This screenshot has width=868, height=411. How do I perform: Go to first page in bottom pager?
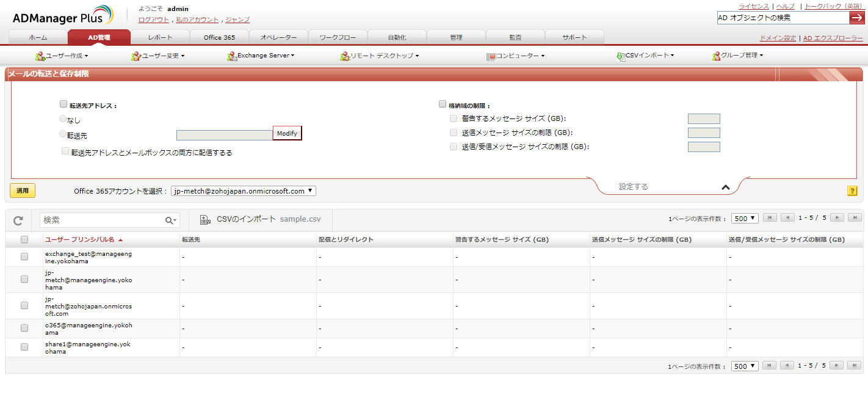coord(770,366)
